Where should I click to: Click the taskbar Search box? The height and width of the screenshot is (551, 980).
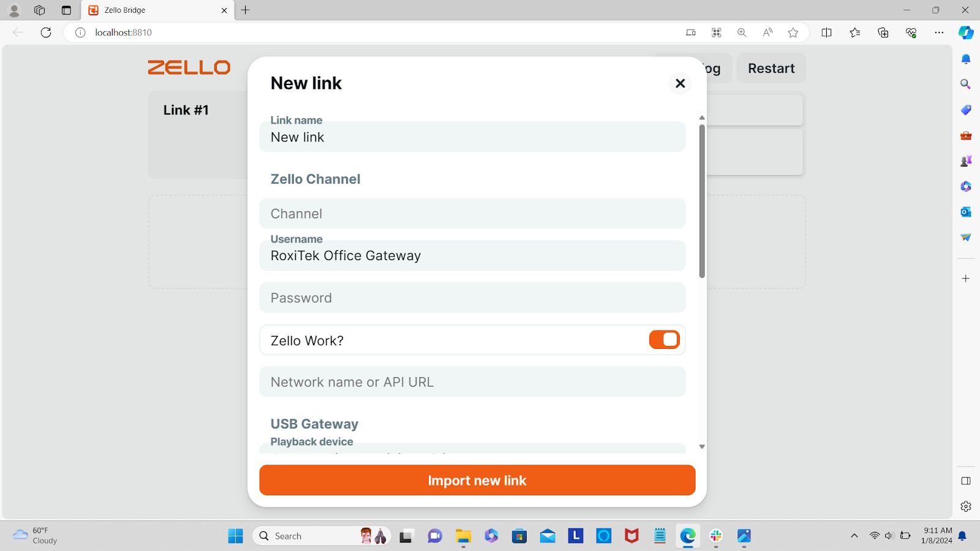tap(322, 536)
